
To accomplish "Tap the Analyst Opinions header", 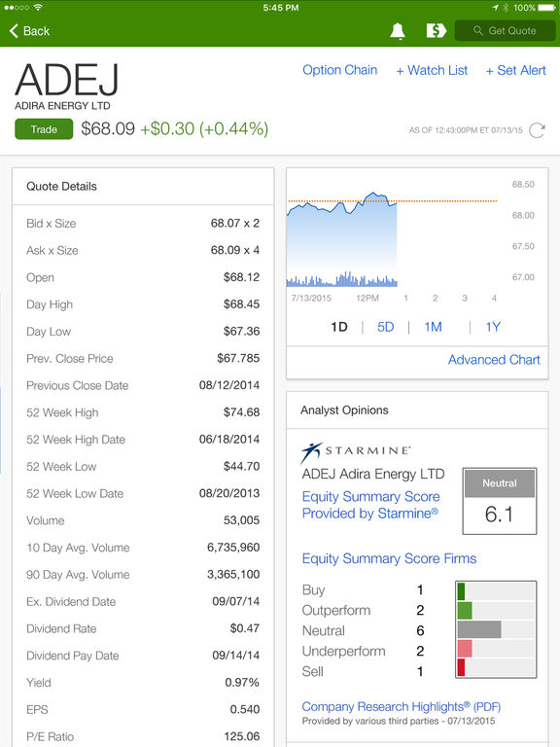I will (x=344, y=410).
